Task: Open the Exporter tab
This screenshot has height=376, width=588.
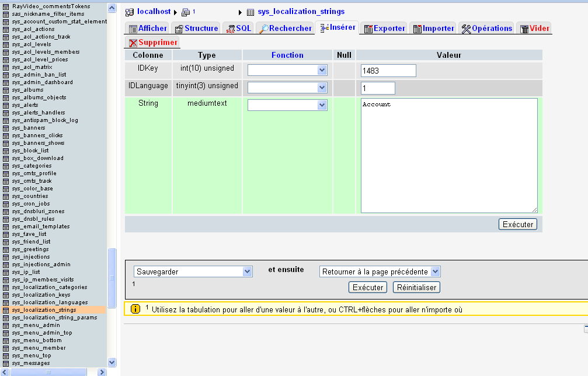Action: [384, 28]
